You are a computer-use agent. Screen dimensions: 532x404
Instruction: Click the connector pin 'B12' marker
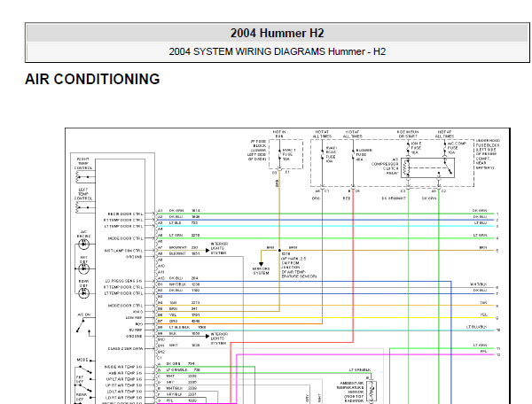click(x=161, y=352)
